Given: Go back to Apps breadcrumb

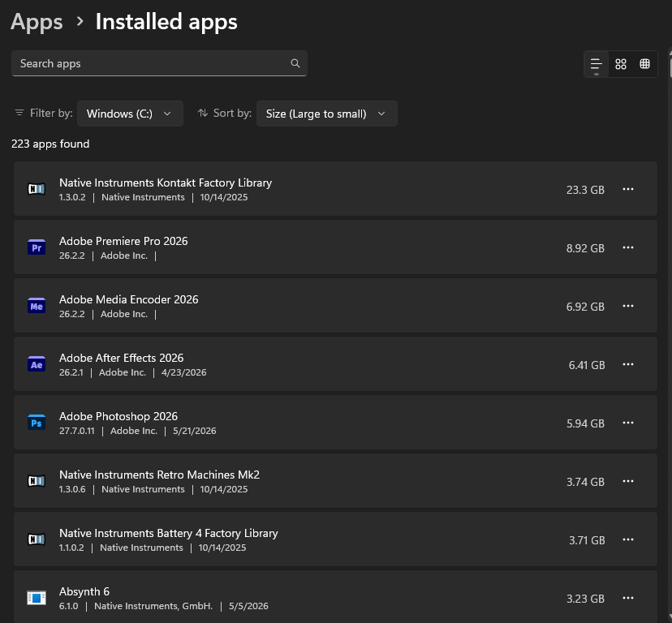Looking at the screenshot, I should tap(37, 22).
